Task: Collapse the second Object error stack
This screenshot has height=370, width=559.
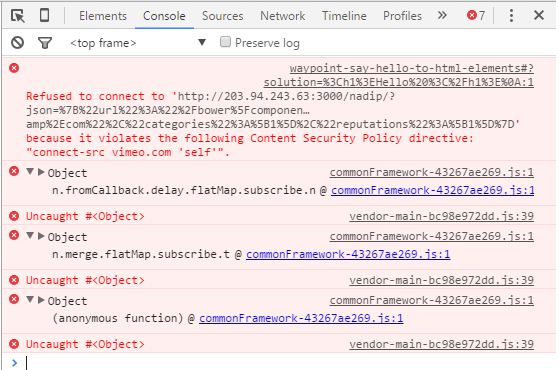Action: tap(30, 236)
